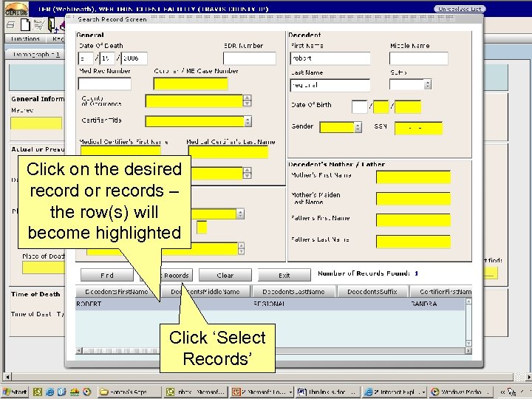Open the Windows Start button
The width and height of the screenshot is (532, 399).
16,392
